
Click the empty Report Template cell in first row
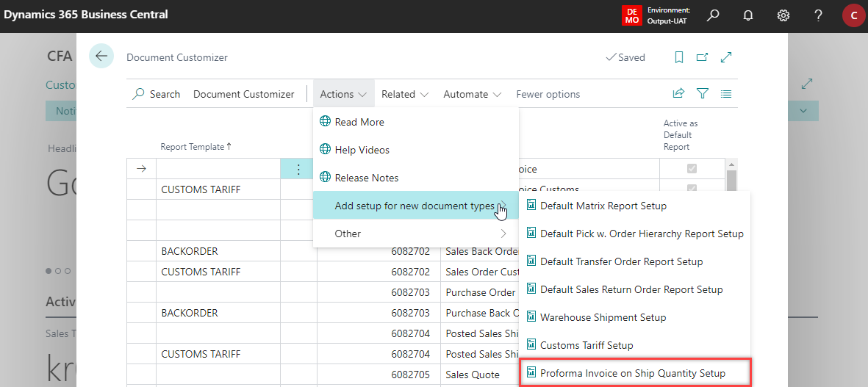pyautogui.click(x=218, y=169)
